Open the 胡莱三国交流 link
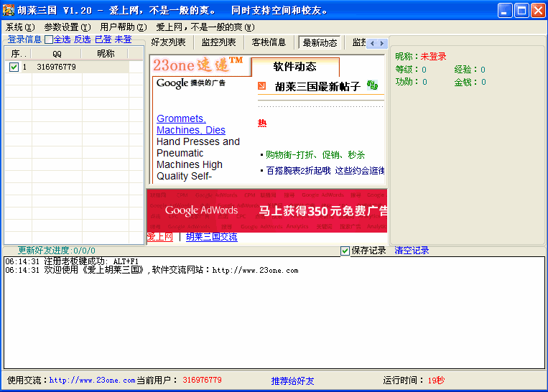Image resolution: width=548 pixels, height=392 pixels. [x=211, y=237]
